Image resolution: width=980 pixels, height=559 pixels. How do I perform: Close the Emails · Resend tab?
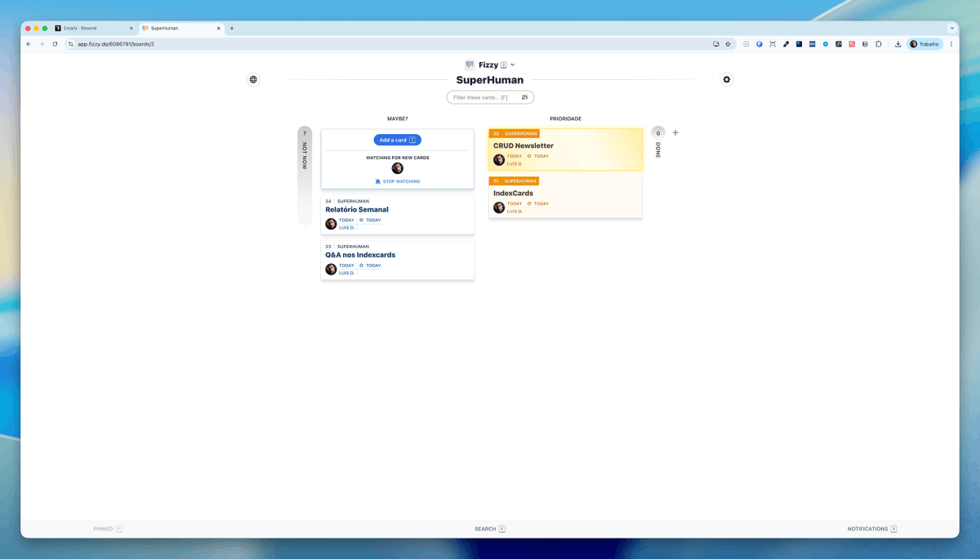[x=131, y=28]
